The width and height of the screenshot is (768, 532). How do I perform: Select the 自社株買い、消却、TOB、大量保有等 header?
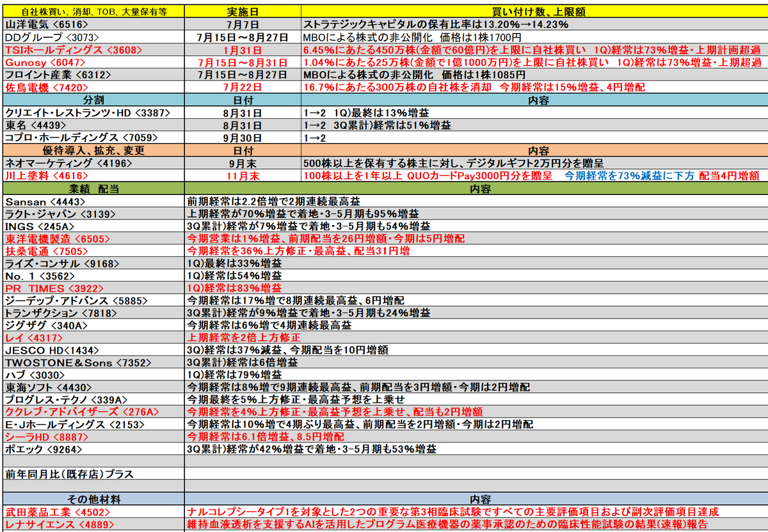pos(94,13)
